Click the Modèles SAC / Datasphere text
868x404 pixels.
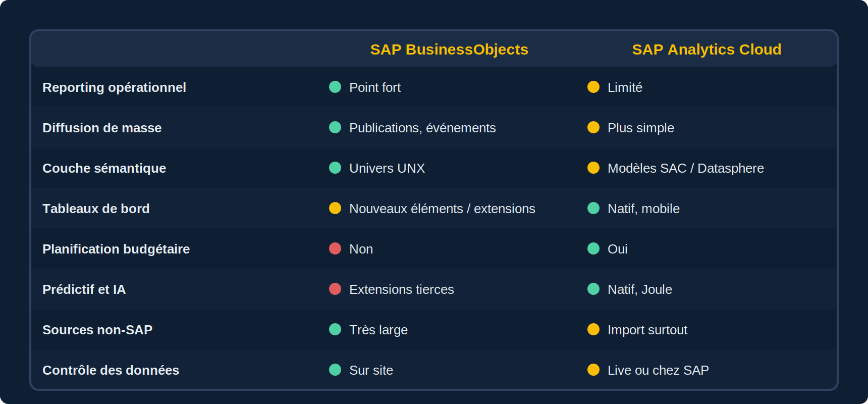pyautogui.click(x=686, y=168)
